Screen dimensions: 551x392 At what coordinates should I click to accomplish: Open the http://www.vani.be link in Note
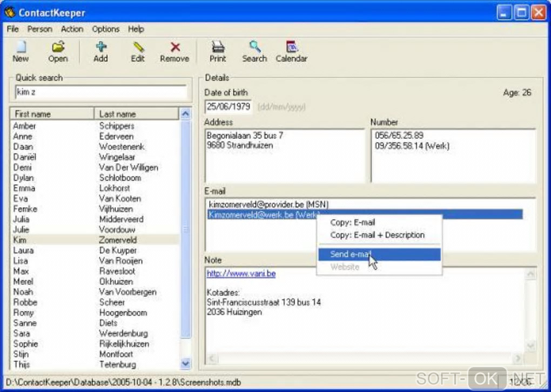click(x=241, y=274)
